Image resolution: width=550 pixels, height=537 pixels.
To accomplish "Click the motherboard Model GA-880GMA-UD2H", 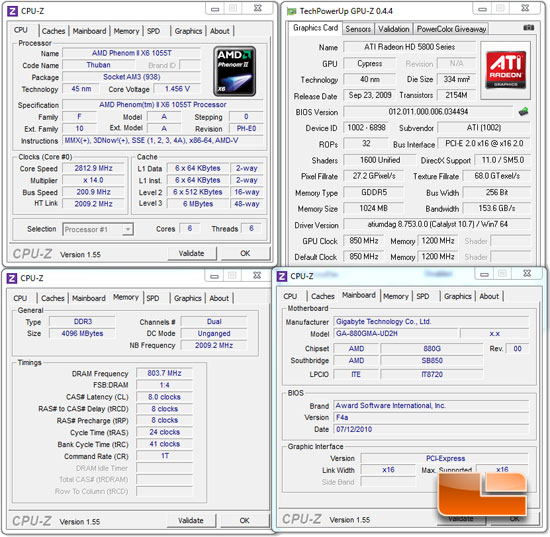I will coord(396,334).
